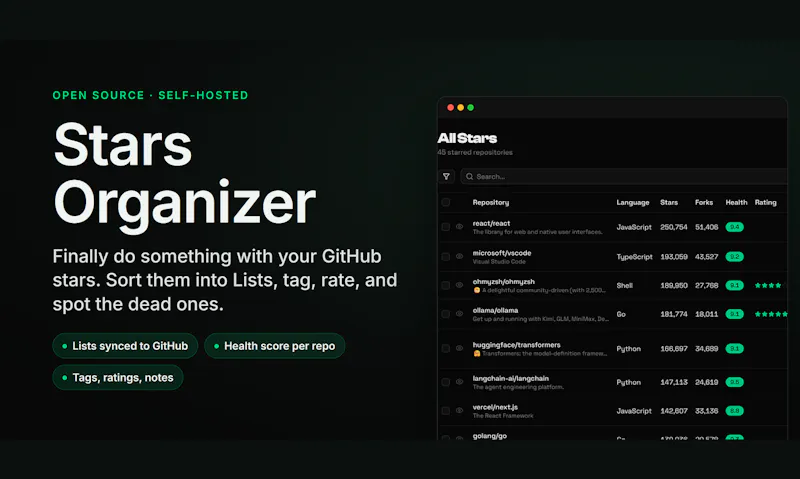Click the star rating on the ollama/ollama row
This screenshot has width=800, height=479.
pos(771,314)
